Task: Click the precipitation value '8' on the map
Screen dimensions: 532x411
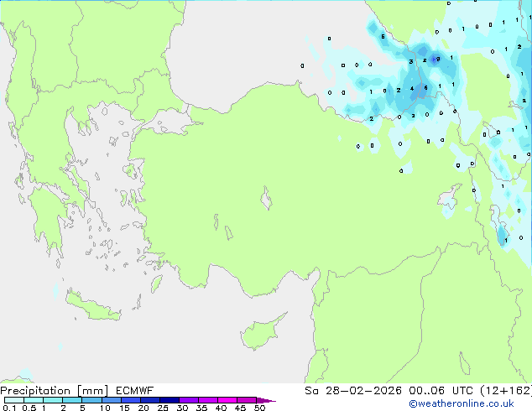Action: (x=438, y=59)
